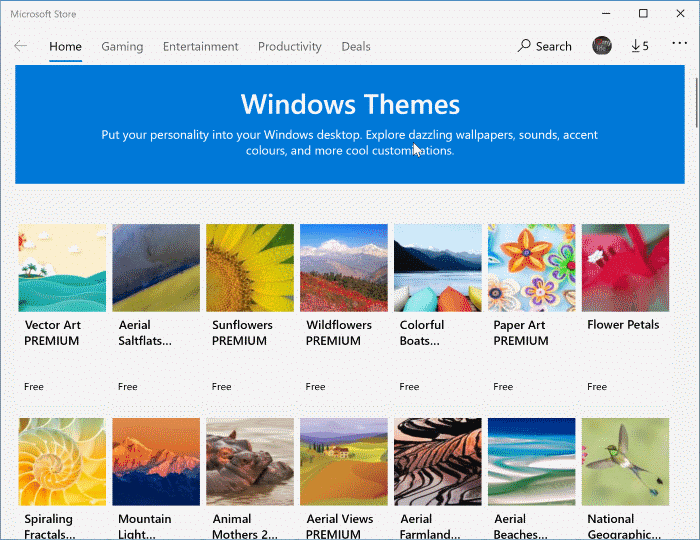Open the Entertainment tab
Screen dimensions: 700x540
[200, 46]
